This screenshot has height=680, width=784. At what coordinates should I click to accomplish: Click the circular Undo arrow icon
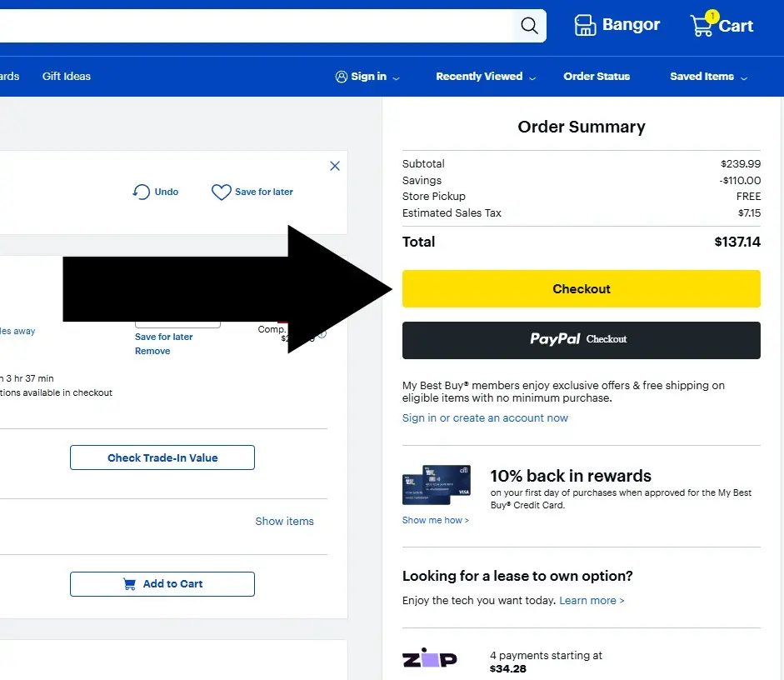point(141,192)
